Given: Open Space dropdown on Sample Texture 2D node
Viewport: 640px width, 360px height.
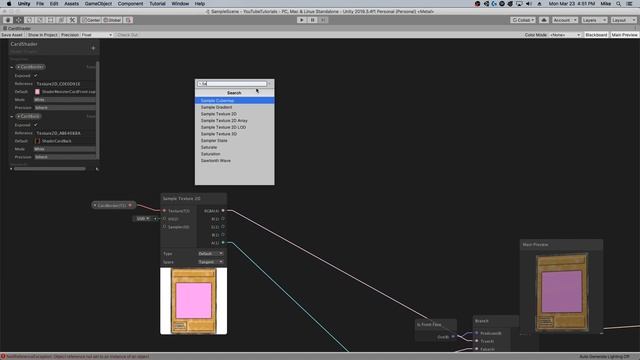Looking at the screenshot, I should pos(210,262).
